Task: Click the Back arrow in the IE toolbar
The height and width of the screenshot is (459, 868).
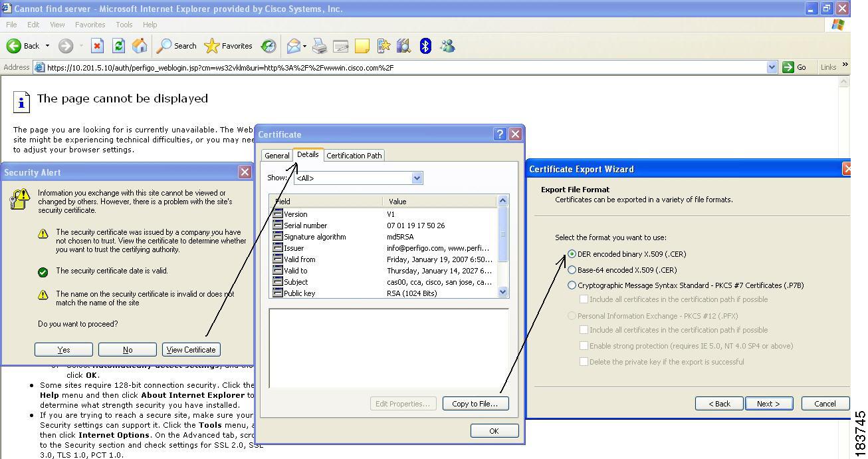Action: [x=14, y=46]
